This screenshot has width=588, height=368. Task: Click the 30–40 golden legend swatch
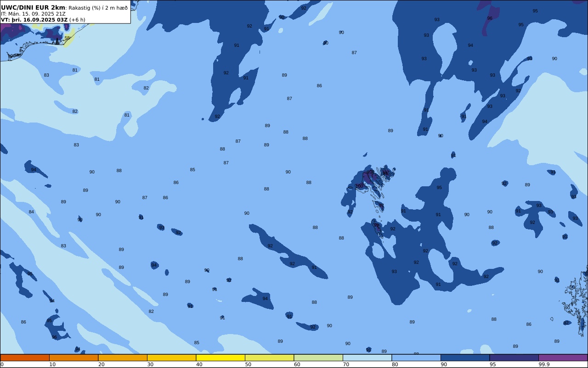click(x=171, y=357)
